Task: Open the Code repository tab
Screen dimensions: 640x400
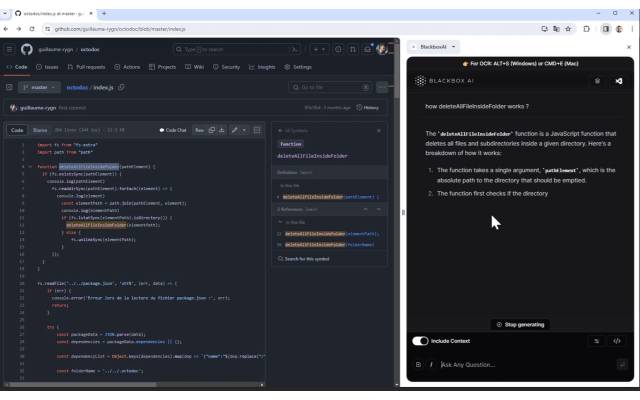Action: tap(17, 67)
